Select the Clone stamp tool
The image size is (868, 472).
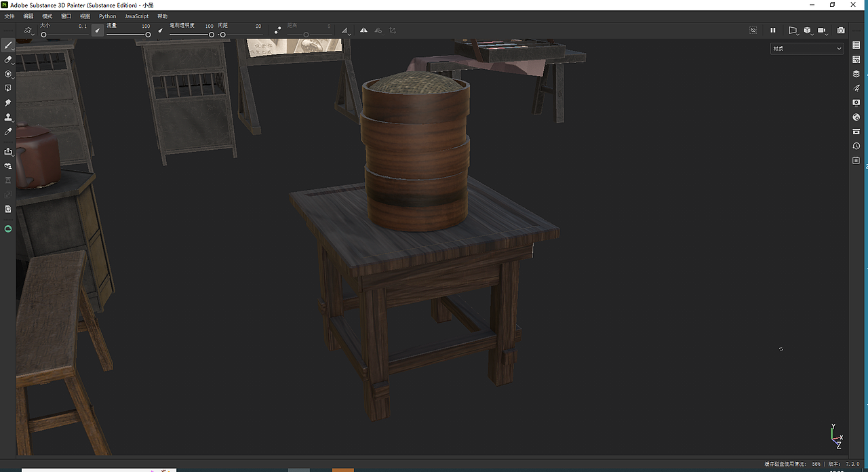pos(8,117)
